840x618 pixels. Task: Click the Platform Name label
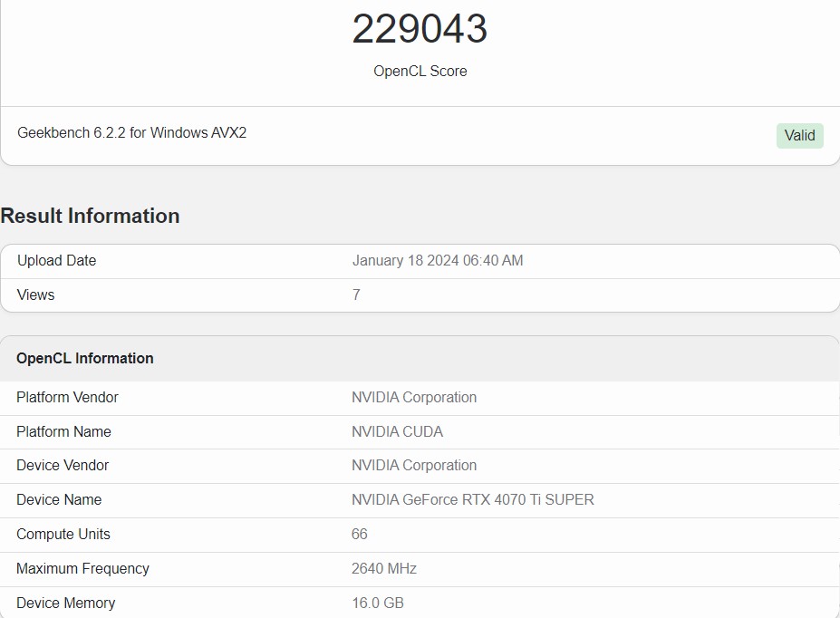pyautogui.click(x=63, y=431)
